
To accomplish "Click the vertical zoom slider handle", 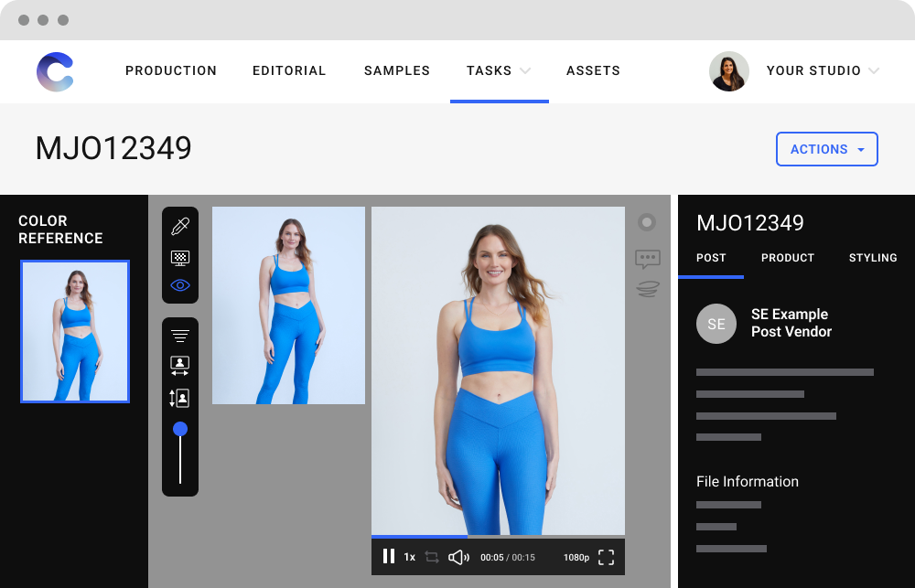I will (180, 429).
